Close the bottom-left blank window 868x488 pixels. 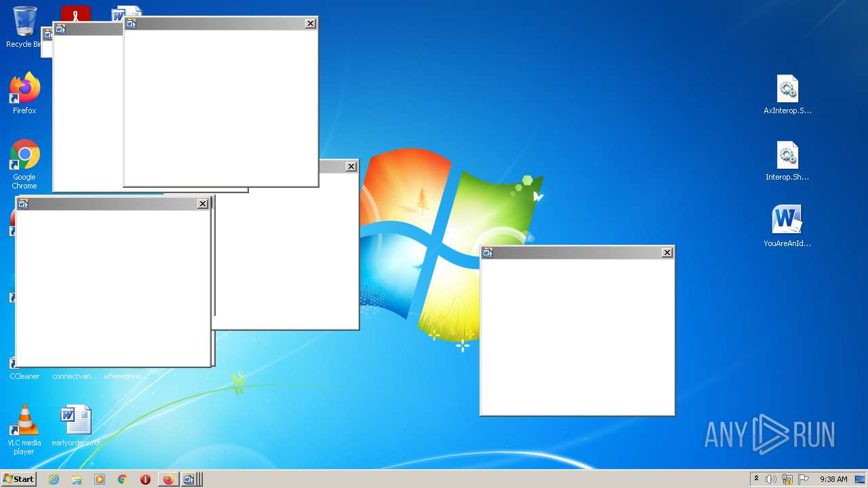click(203, 203)
